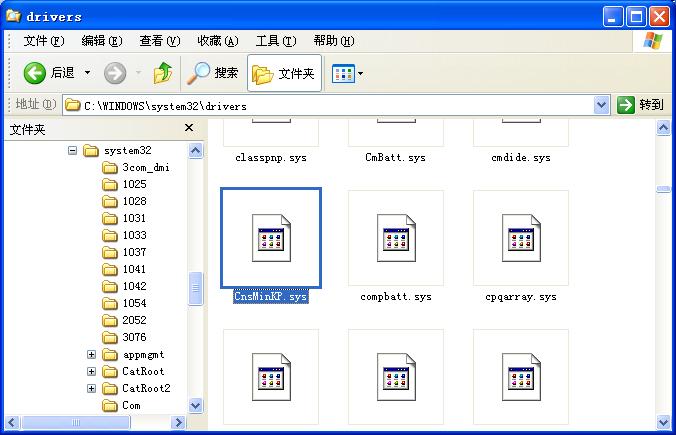Click folder tree scrollbar down arrow
Viewport: 676px width, 435px height.
coord(195,405)
